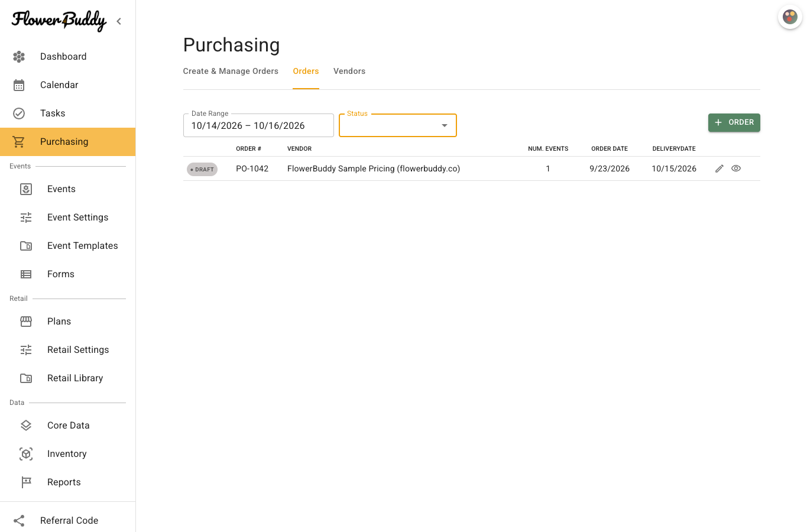Click the Purchasing cart icon
The width and height of the screenshot is (807, 532).
[x=19, y=142]
